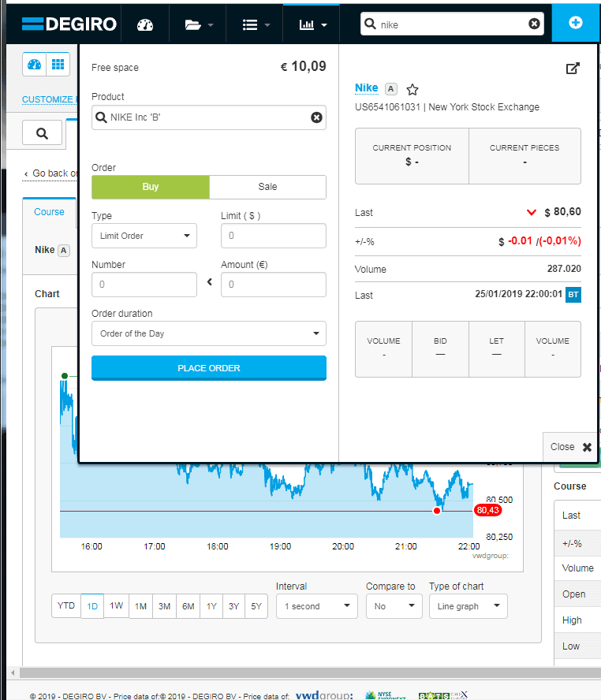601x700 pixels.
Task: Click the '287.020' volume value
Action: (564, 269)
